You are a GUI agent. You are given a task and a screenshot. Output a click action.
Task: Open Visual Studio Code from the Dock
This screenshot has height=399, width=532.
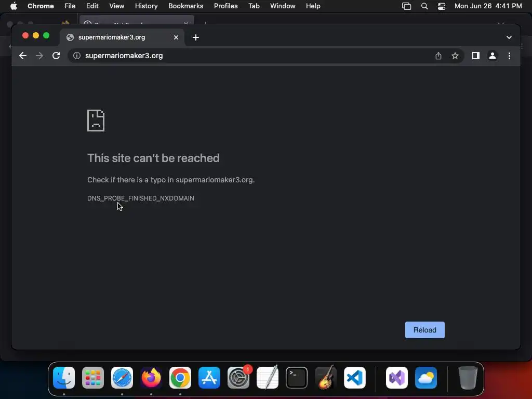[355, 378]
